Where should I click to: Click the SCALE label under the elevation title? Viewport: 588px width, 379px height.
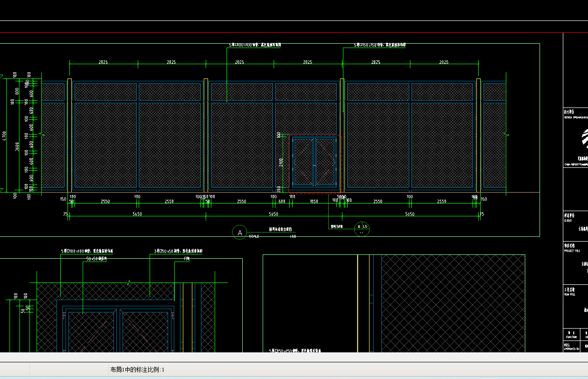click(254, 236)
